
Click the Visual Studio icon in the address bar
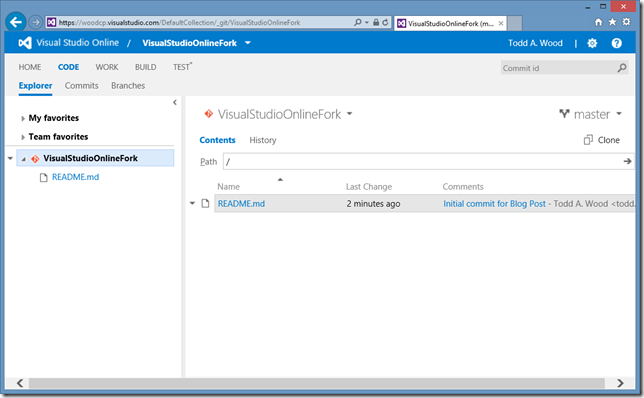pos(51,22)
